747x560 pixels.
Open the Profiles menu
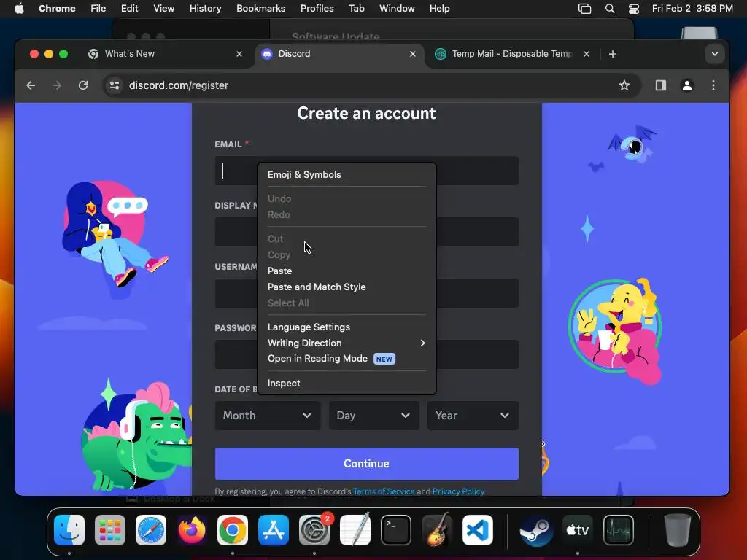[x=317, y=9]
